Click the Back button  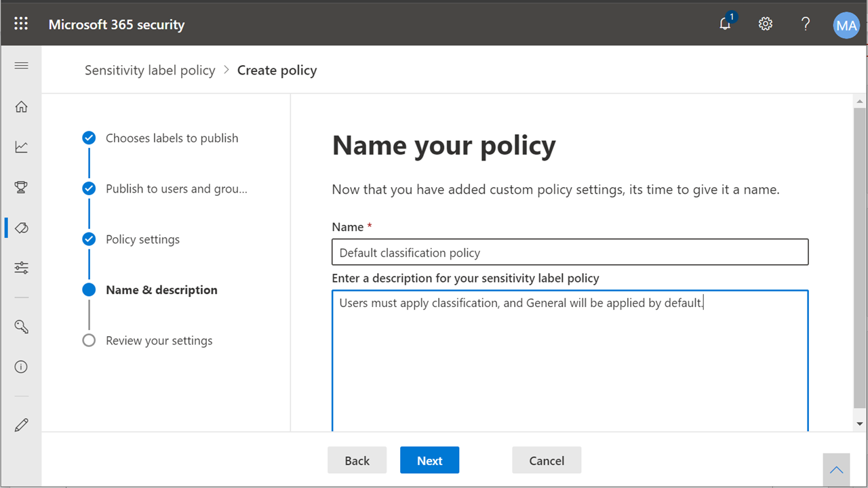357,460
